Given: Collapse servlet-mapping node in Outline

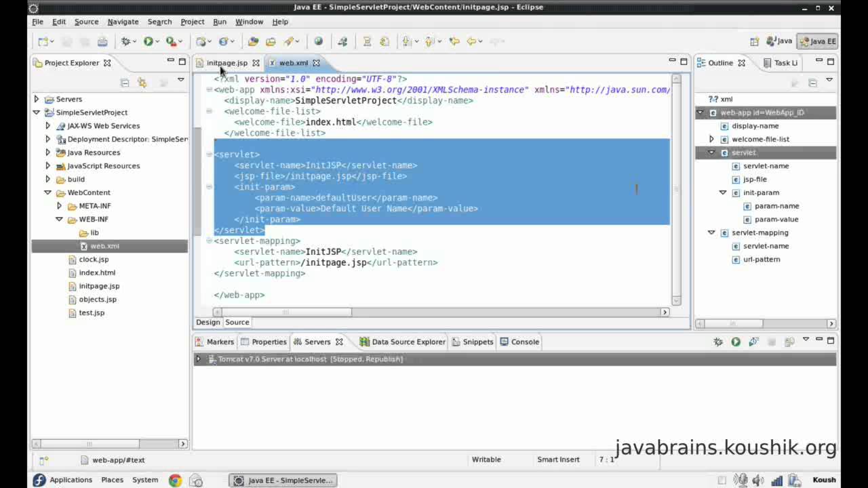Looking at the screenshot, I should [711, 232].
